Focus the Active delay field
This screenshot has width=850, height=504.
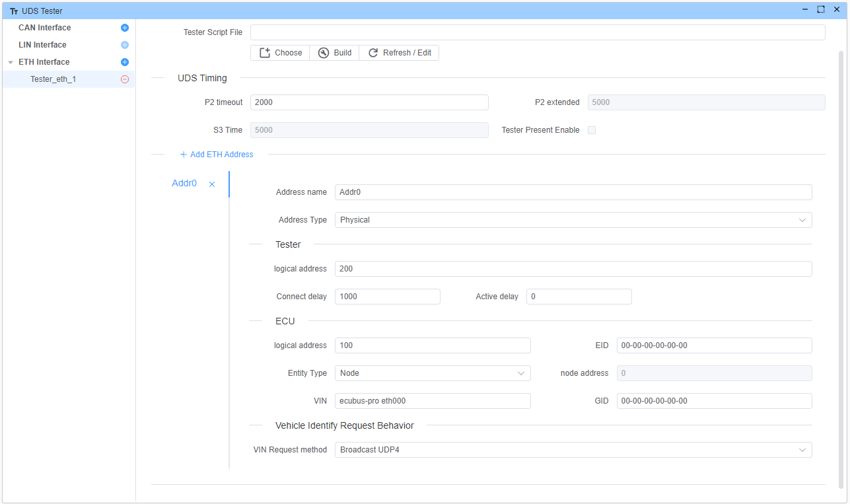pos(579,297)
